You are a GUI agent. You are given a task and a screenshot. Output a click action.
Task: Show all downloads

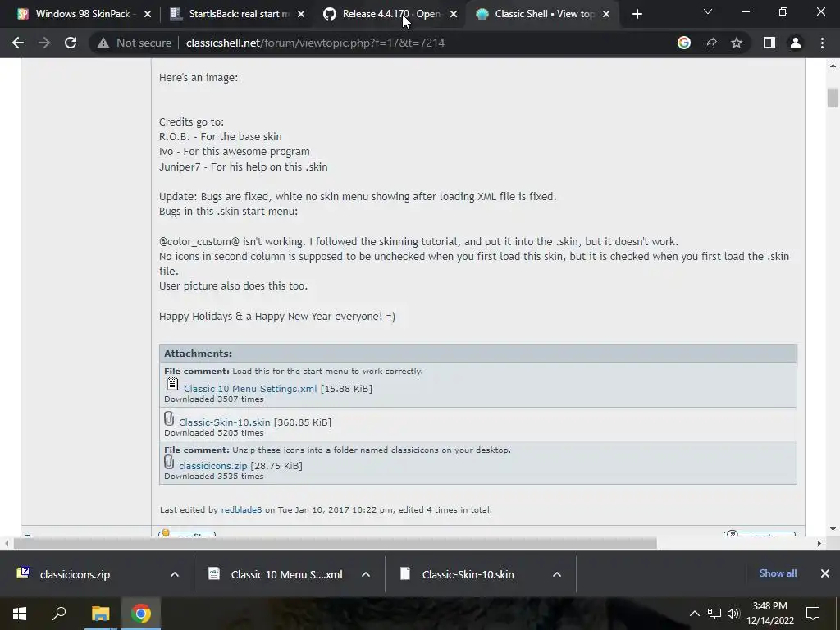pyautogui.click(x=778, y=573)
